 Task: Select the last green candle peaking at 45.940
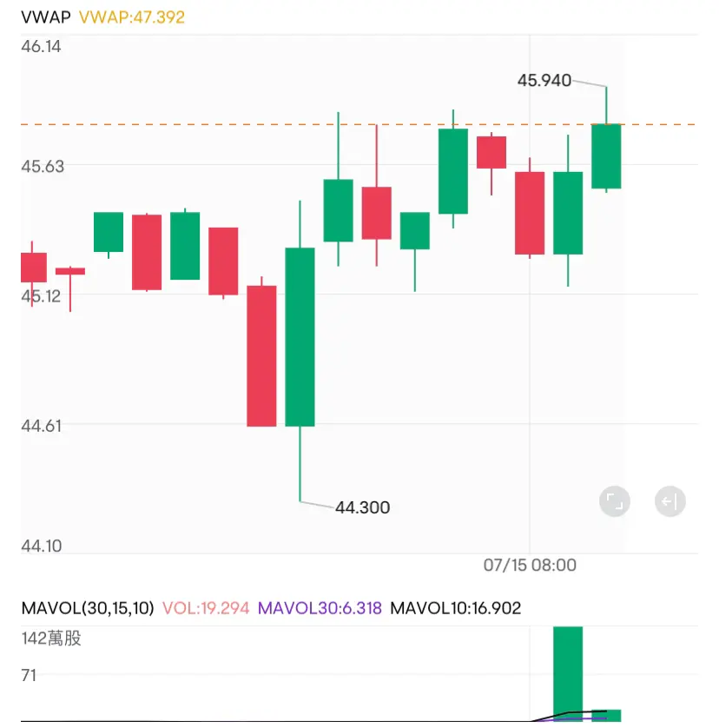(x=606, y=156)
